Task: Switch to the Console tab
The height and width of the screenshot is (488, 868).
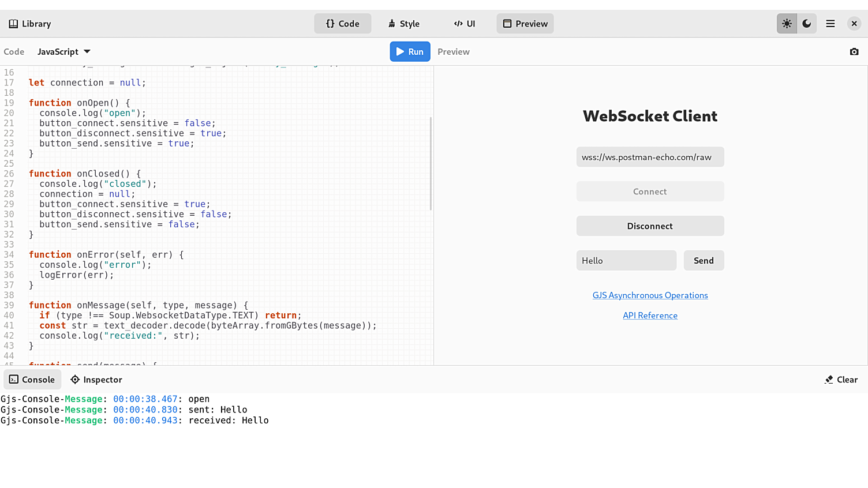Action: tap(32, 380)
